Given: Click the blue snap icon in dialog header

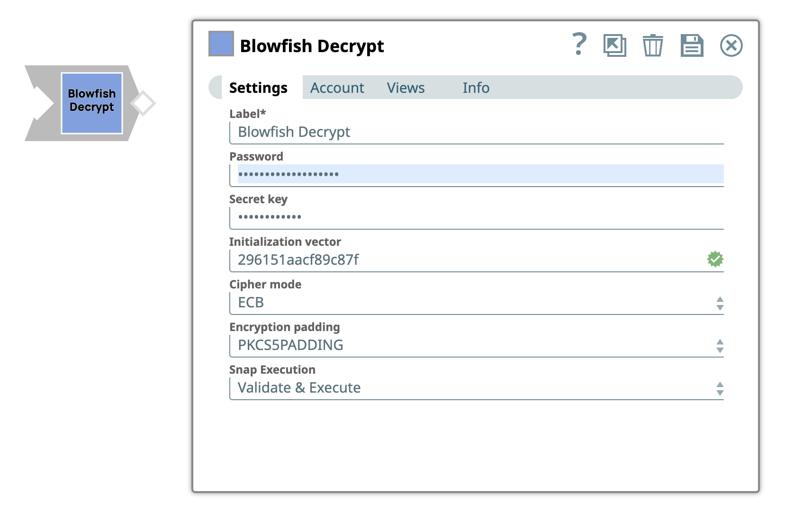Looking at the screenshot, I should tap(221, 44).
